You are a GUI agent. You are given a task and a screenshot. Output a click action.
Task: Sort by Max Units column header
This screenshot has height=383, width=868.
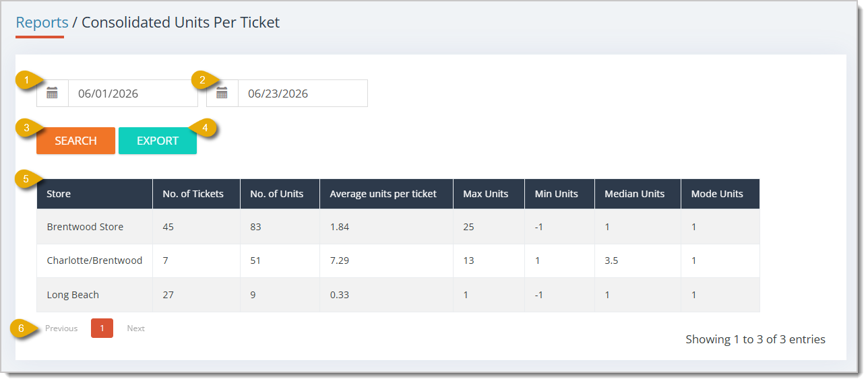(x=489, y=194)
